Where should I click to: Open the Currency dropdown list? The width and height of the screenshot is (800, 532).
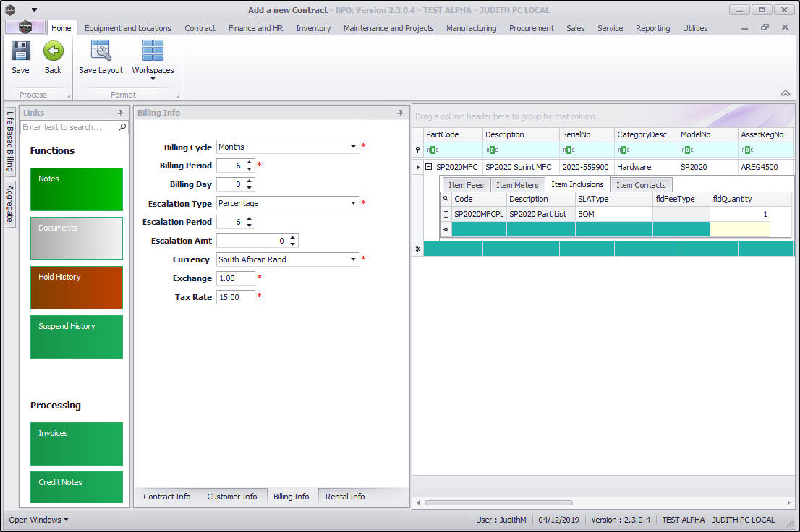tap(354, 259)
